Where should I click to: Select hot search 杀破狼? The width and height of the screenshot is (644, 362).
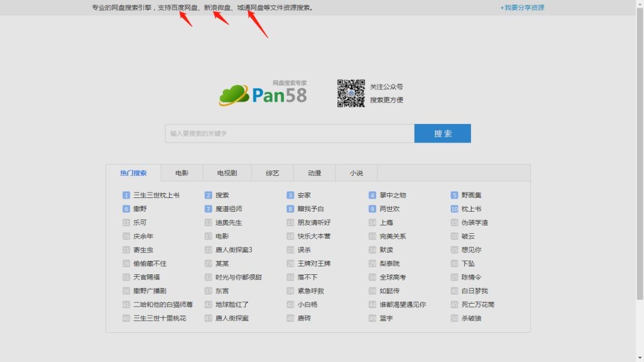tap(471, 318)
